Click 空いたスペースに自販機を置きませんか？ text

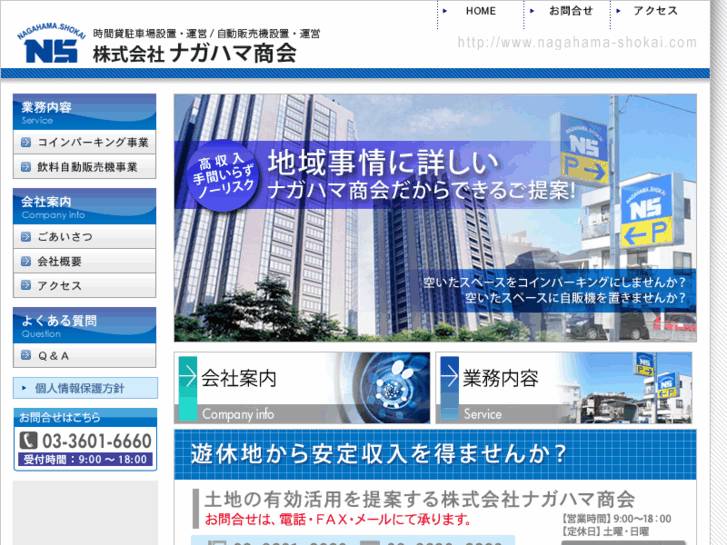575,298
